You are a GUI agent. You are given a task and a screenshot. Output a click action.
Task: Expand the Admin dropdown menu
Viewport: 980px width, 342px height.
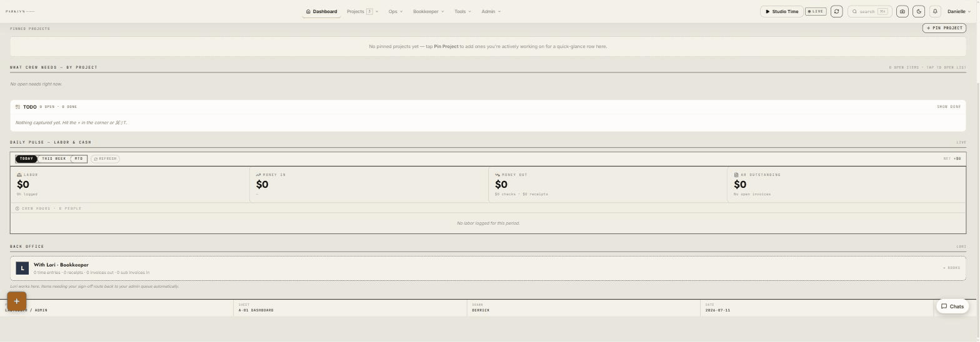pos(491,11)
